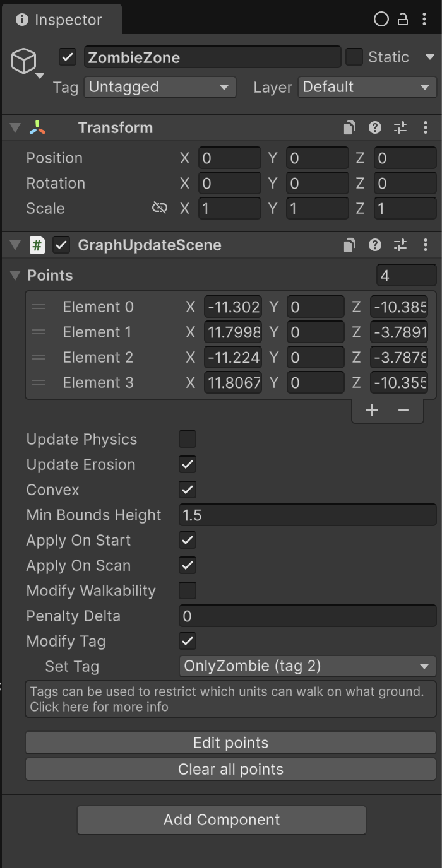Click the Edit points button
442x868 pixels.
click(230, 742)
